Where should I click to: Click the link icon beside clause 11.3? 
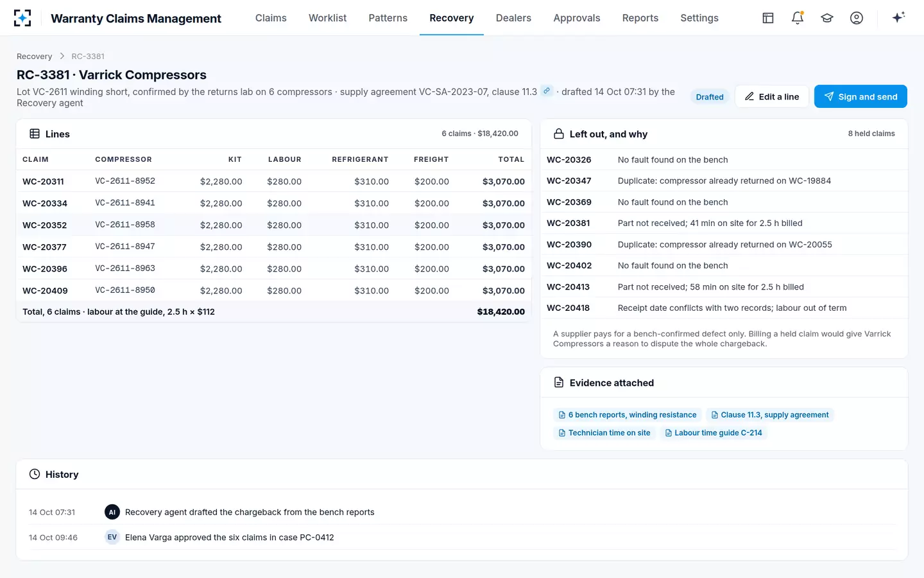click(547, 91)
